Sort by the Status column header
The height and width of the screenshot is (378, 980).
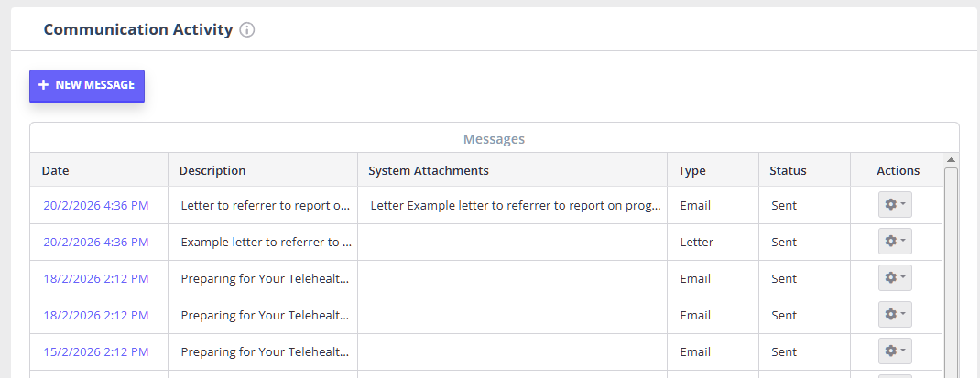[x=788, y=170]
